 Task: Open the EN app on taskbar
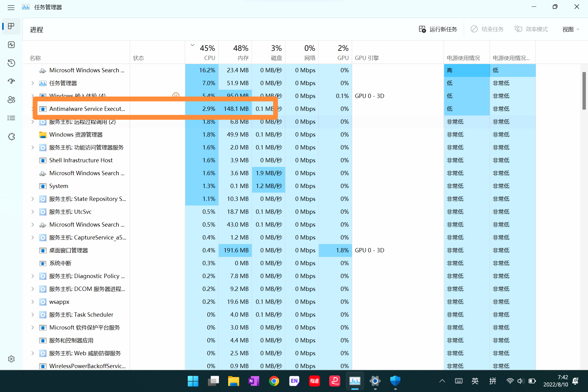coord(294,381)
